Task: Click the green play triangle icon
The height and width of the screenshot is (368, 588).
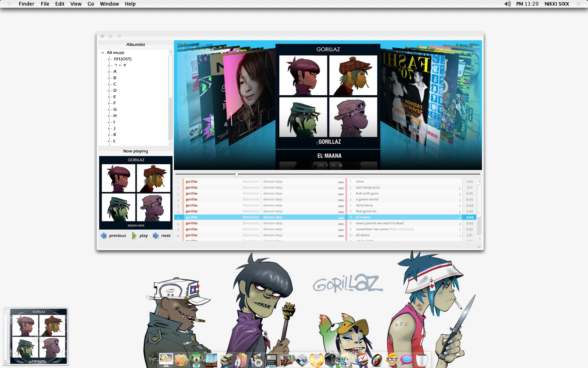Action: tap(134, 236)
